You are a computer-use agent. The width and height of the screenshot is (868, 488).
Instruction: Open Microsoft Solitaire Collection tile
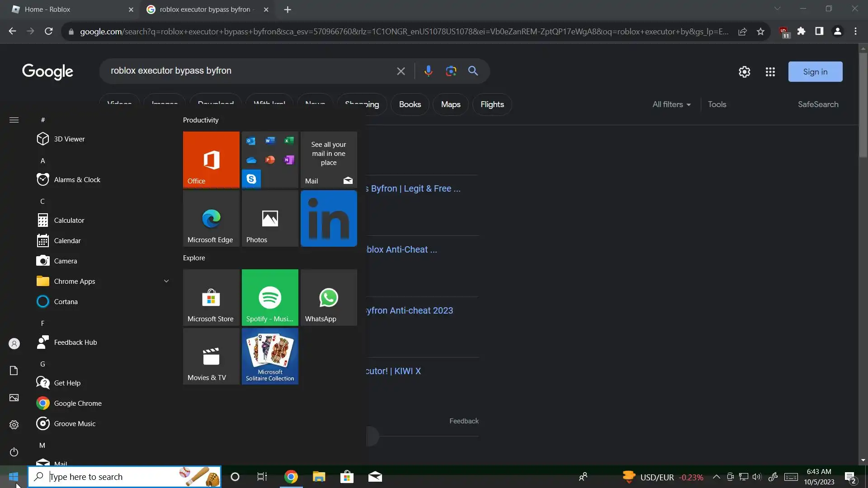coord(270,356)
